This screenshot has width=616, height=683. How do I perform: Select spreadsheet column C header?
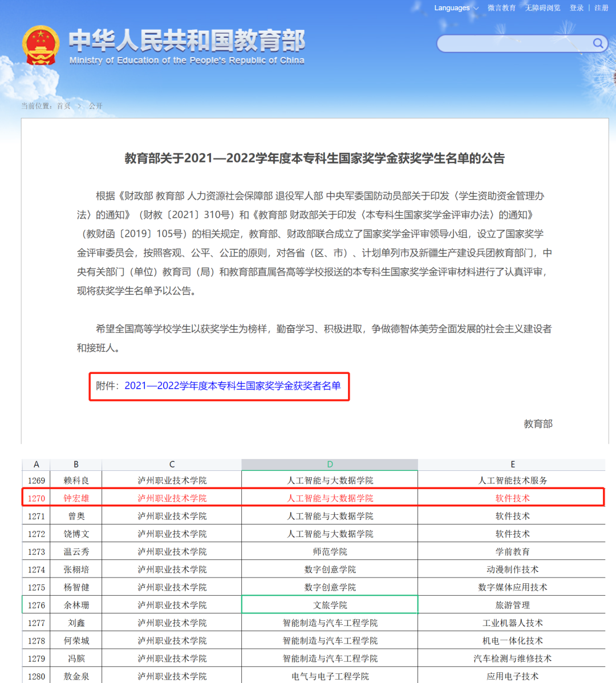click(172, 464)
